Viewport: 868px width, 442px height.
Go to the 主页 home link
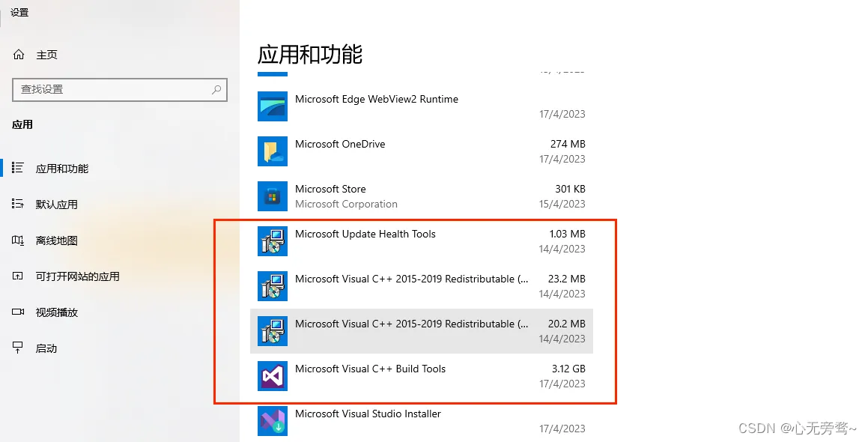(46, 55)
